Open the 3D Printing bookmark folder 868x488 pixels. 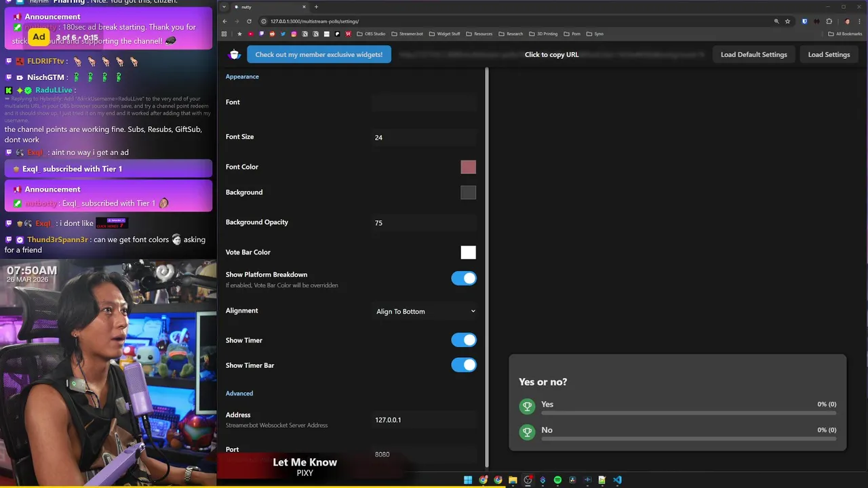click(543, 34)
